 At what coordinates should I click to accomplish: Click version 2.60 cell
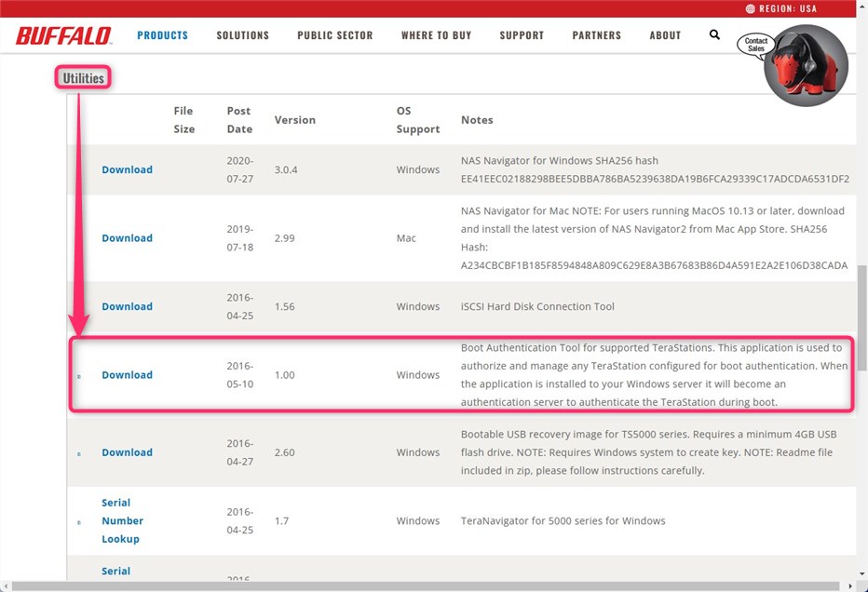tap(285, 452)
